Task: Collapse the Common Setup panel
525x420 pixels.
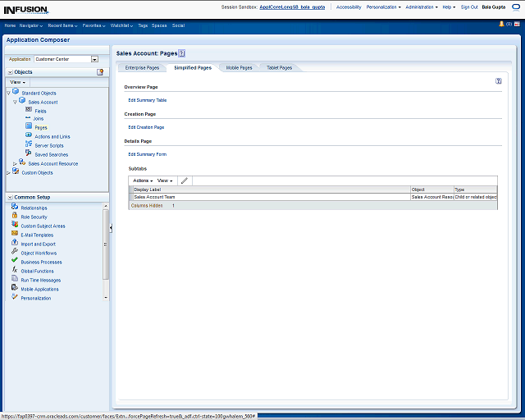Action: (x=9, y=198)
